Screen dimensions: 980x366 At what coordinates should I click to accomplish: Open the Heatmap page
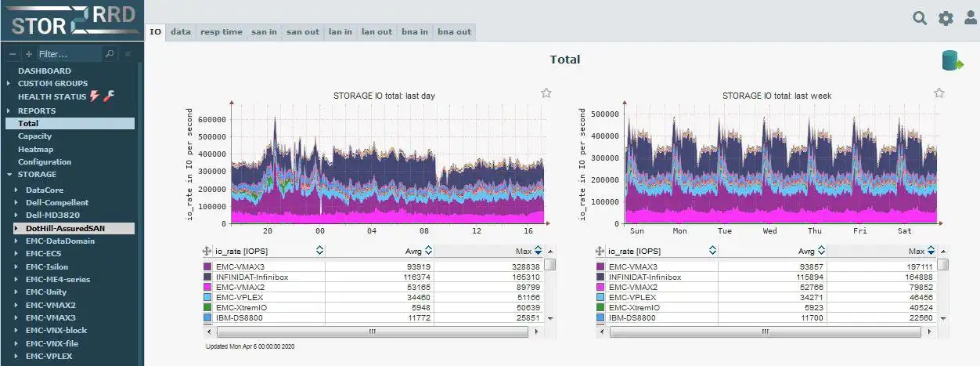pyautogui.click(x=36, y=149)
